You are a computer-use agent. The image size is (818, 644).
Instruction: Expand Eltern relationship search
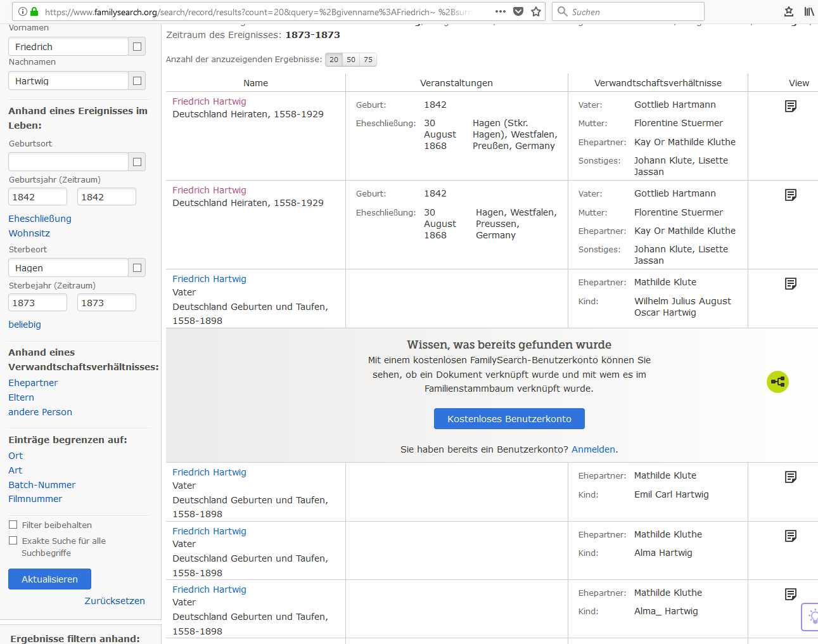pyautogui.click(x=21, y=397)
